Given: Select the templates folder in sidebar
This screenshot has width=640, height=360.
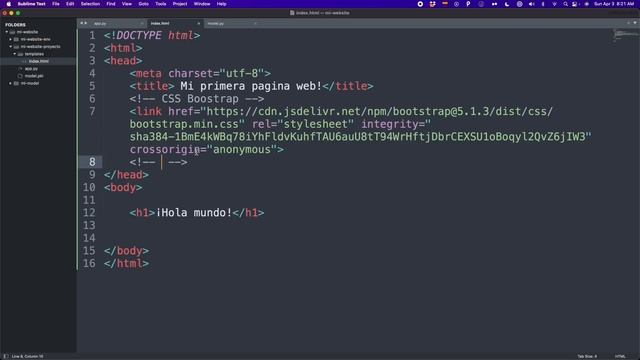Looking at the screenshot, I should (x=34, y=54).
